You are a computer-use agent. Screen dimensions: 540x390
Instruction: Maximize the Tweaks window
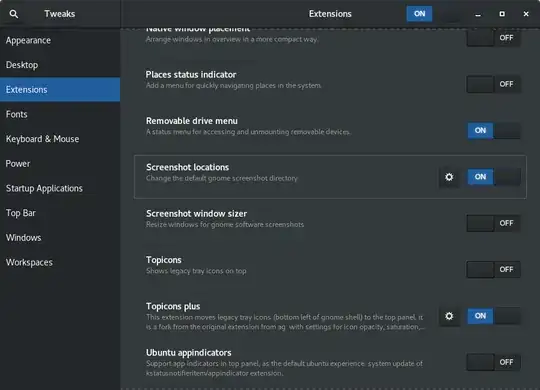[502, 14]
